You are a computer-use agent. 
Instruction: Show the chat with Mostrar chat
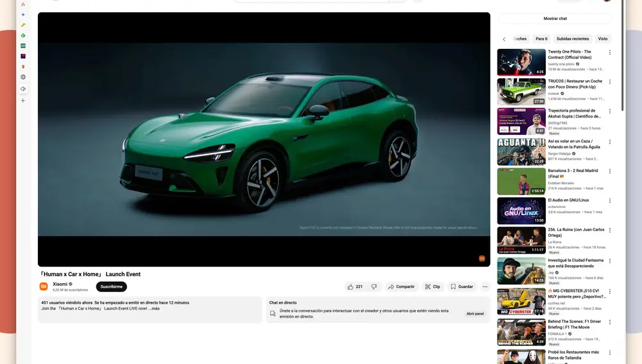555,19
